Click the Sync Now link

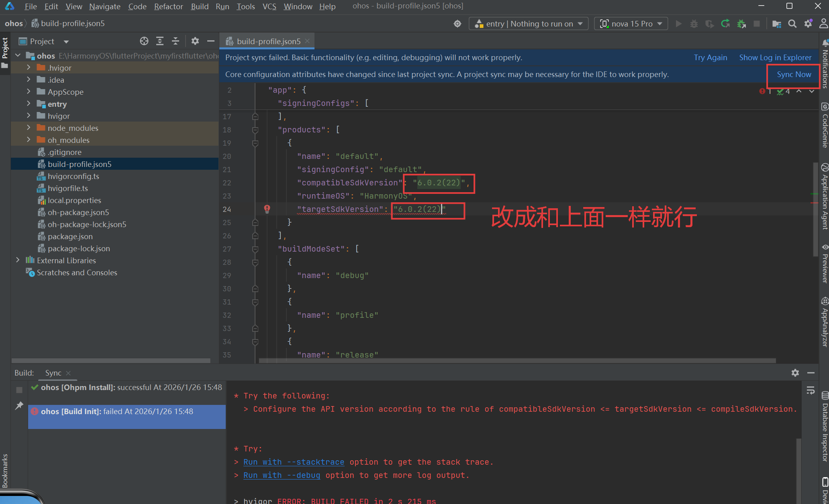coord(794,74)
